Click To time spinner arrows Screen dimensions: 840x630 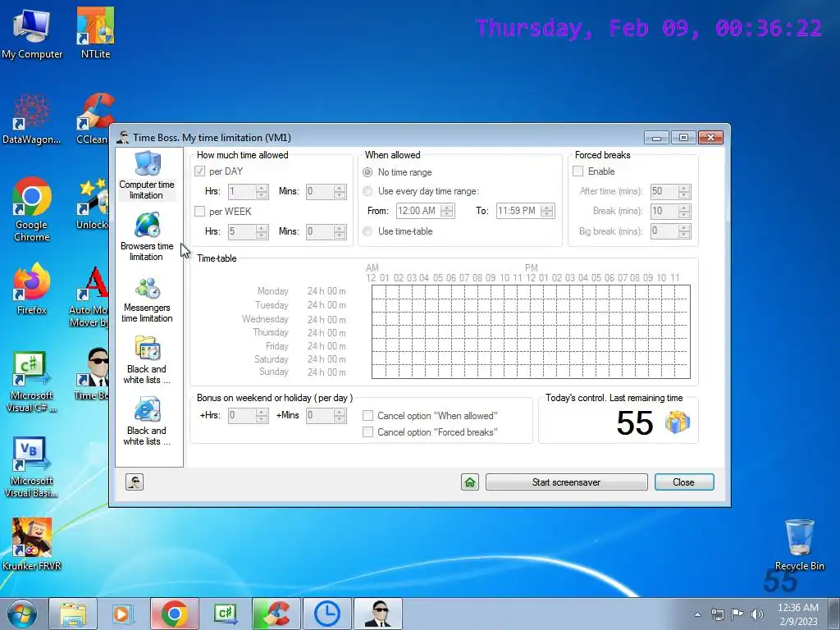[546, 211]
